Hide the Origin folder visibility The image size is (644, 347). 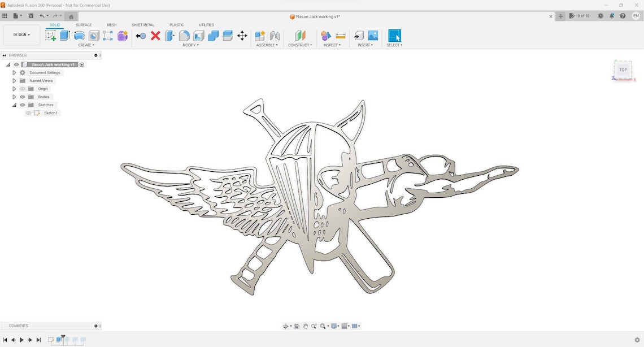click(x=23, y=89)
